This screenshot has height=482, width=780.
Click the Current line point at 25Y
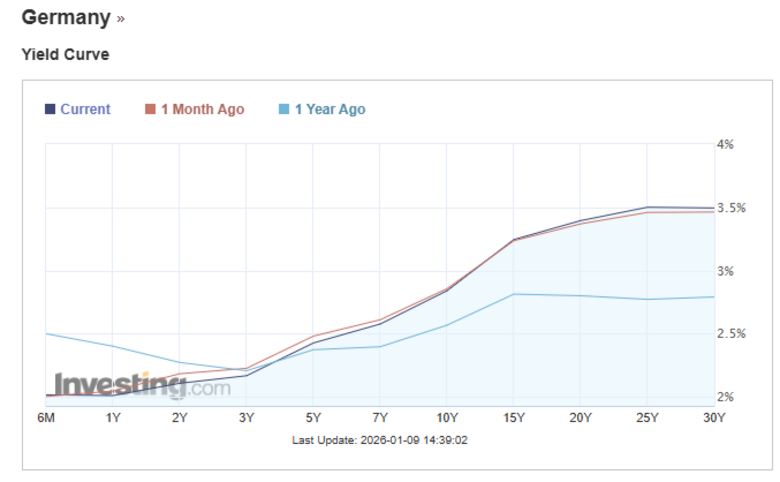(x=647, y=207)
